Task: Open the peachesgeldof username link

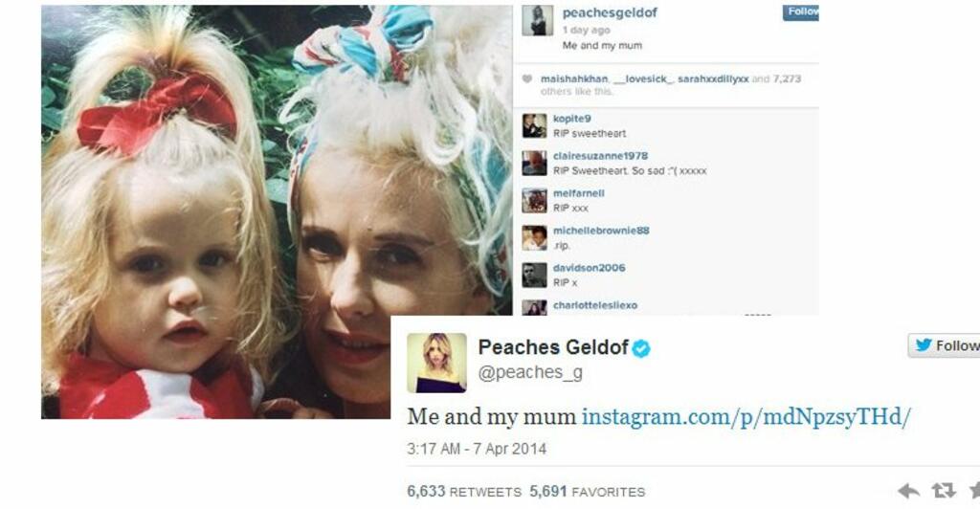Action: tap(610, 13)
